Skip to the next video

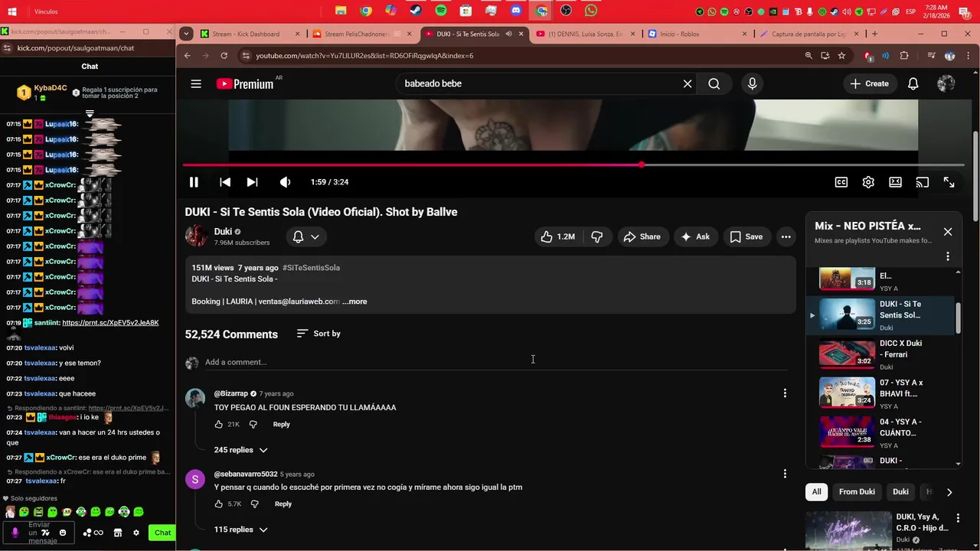click(x=252, y=182)
